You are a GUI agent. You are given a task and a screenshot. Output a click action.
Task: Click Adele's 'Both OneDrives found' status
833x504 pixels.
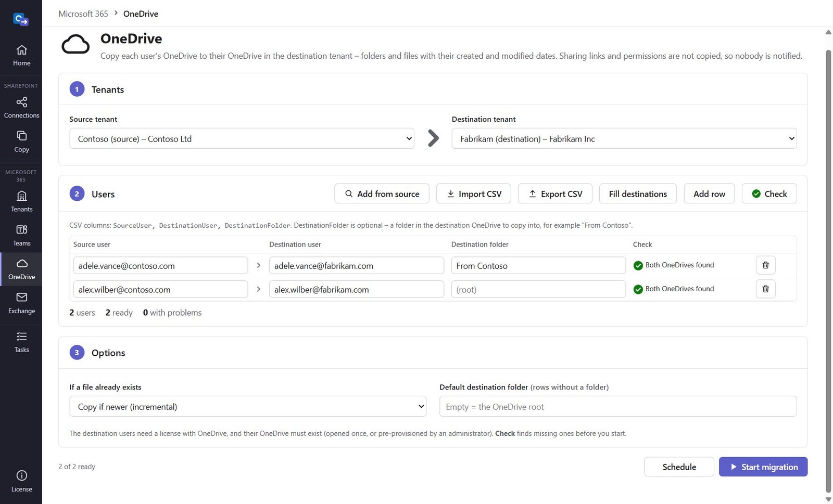[x=674, y=265]
